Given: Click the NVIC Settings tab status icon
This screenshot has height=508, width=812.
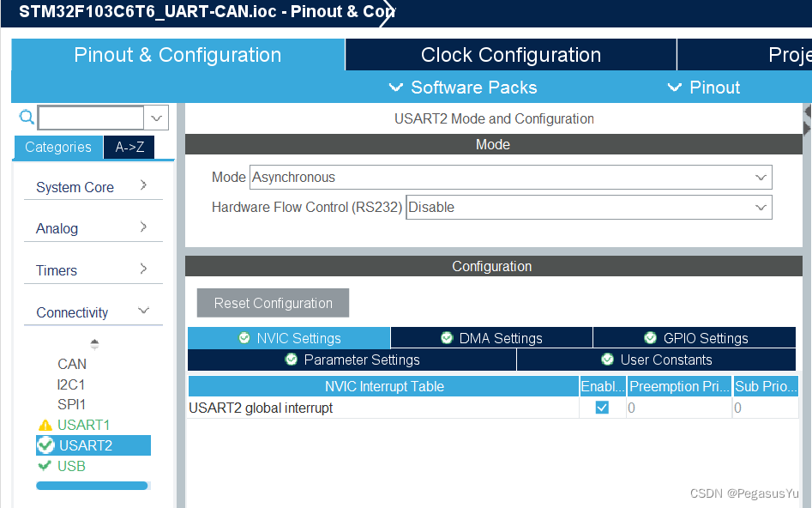Looking at the screenshot, I should 244,338.
